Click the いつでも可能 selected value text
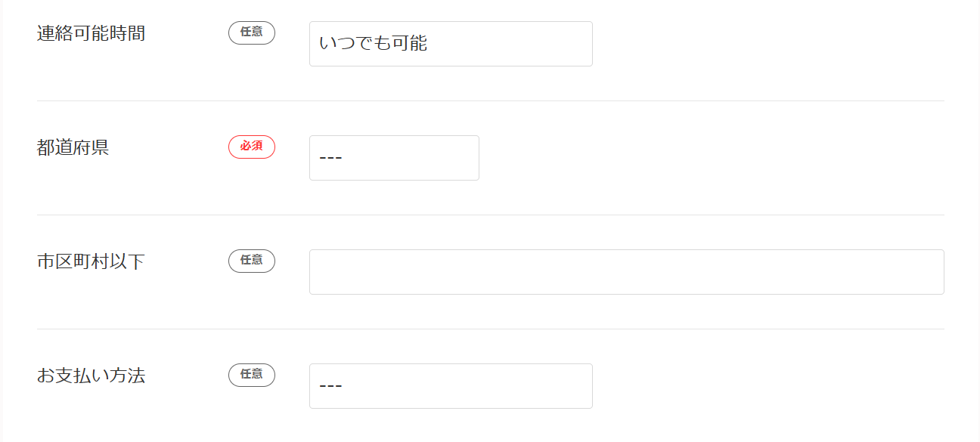The image size is (980, 442). [373, 44]
